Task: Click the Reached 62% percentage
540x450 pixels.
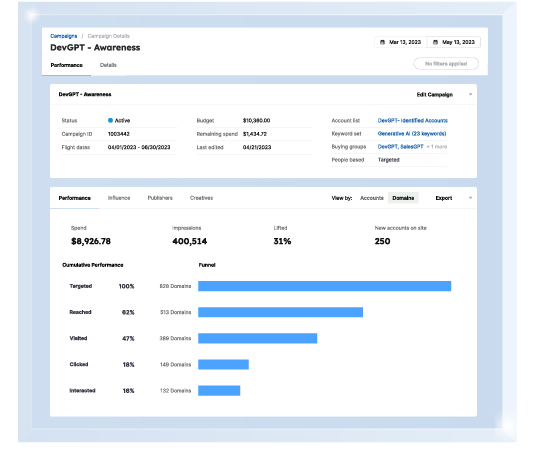Action: tap(128, 312)
